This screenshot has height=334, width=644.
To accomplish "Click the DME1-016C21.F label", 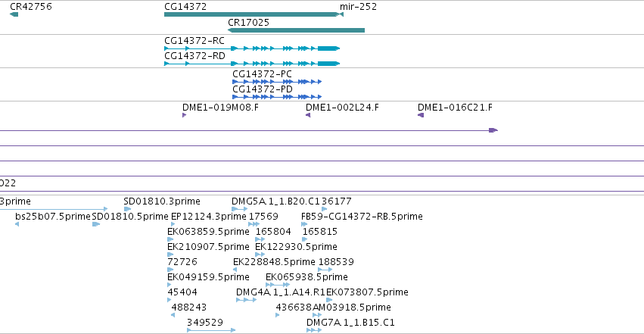I will 455,108.
